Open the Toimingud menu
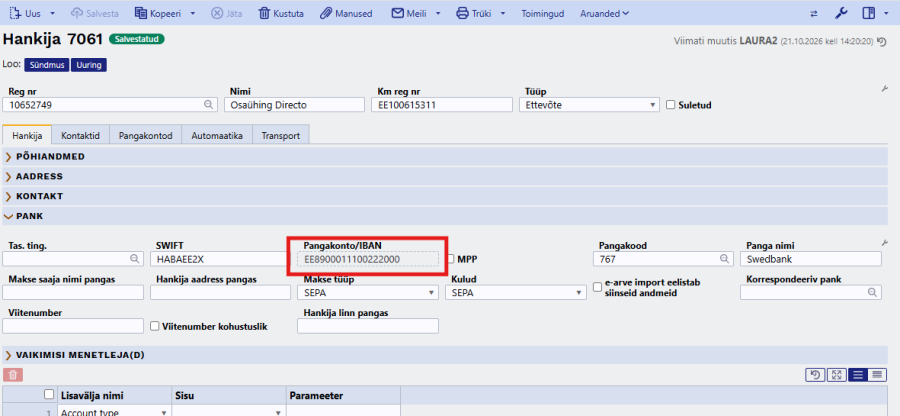Viewport: 900px width, 416px height. pos(542,13)
